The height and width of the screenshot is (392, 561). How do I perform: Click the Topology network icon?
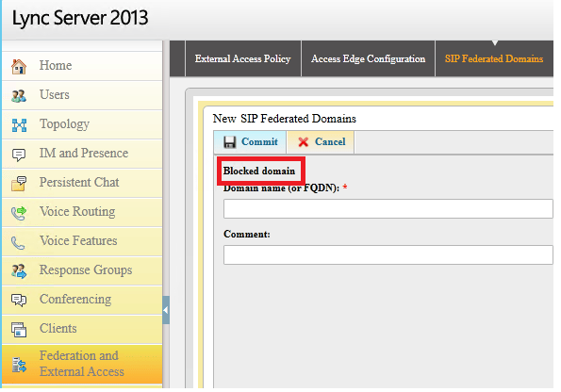[19, 124]
